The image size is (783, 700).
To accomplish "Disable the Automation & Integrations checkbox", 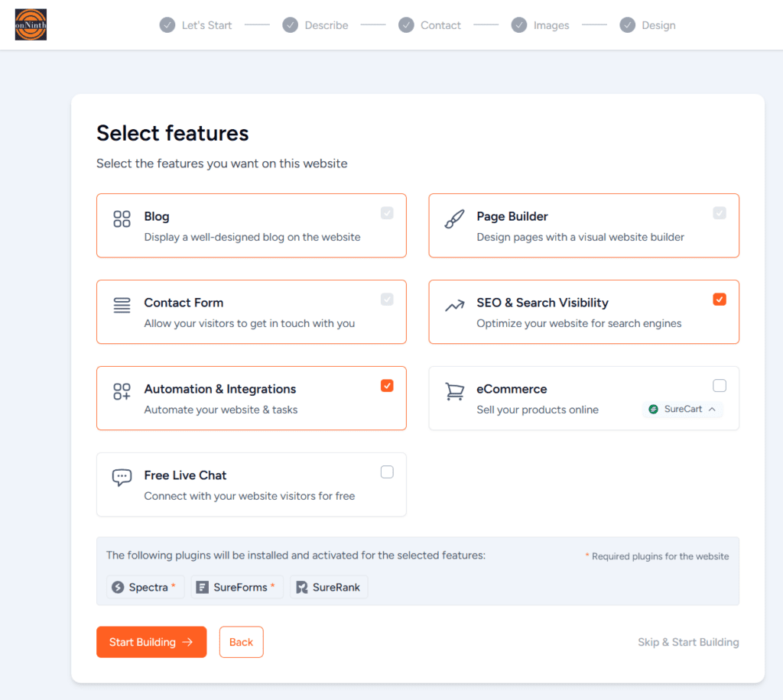I will (387, 386).
